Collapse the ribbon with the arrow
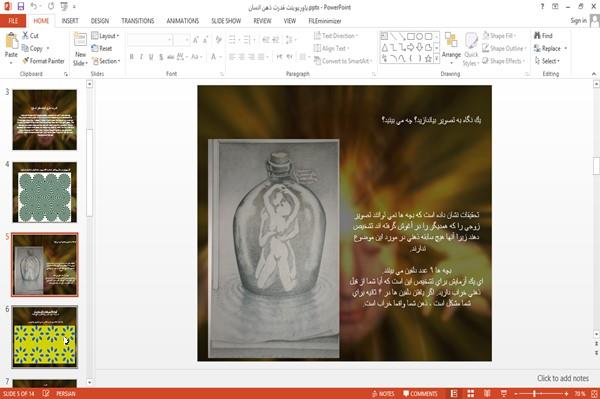The image size is (600, 399). point(594,74)
